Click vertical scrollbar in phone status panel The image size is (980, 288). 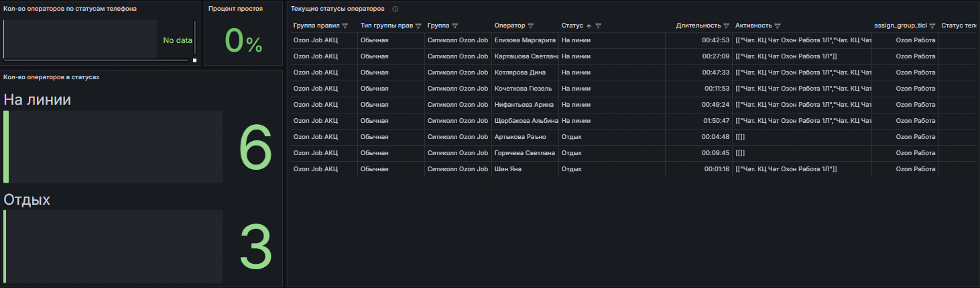(x=195, y=37)
